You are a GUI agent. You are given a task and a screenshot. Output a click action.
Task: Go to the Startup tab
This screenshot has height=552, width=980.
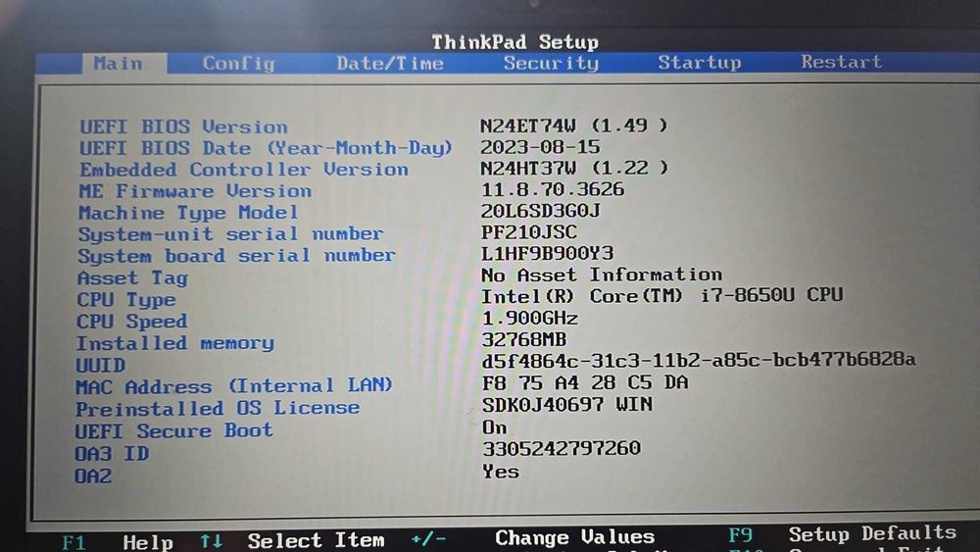coord(700,62)
